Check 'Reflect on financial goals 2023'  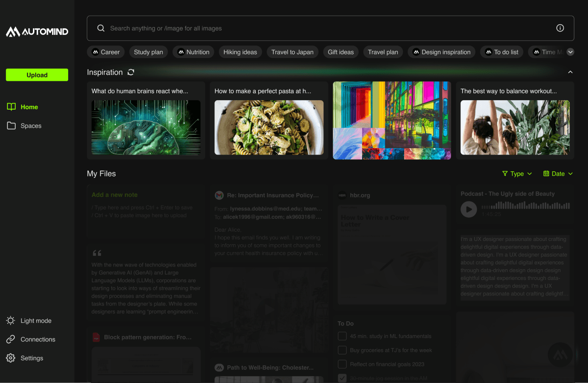(x=342, y=364)
